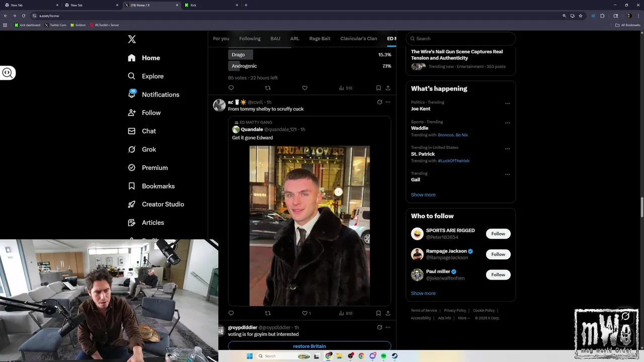This screenshot has width=644, height=362.
Task: Switch to the BAU tab
Action: (x=275, y=39)
